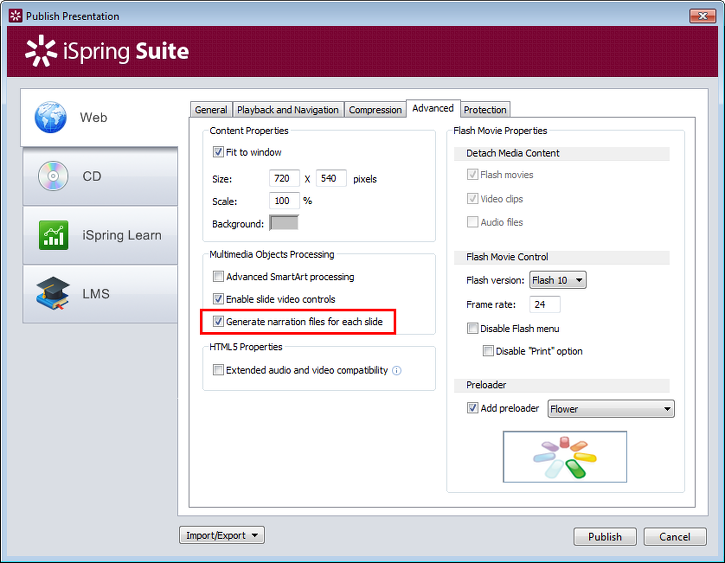The image size is (725, 563).
Task: Enable Extended audio and video compatibility
Action: click(x=218, y=370)
